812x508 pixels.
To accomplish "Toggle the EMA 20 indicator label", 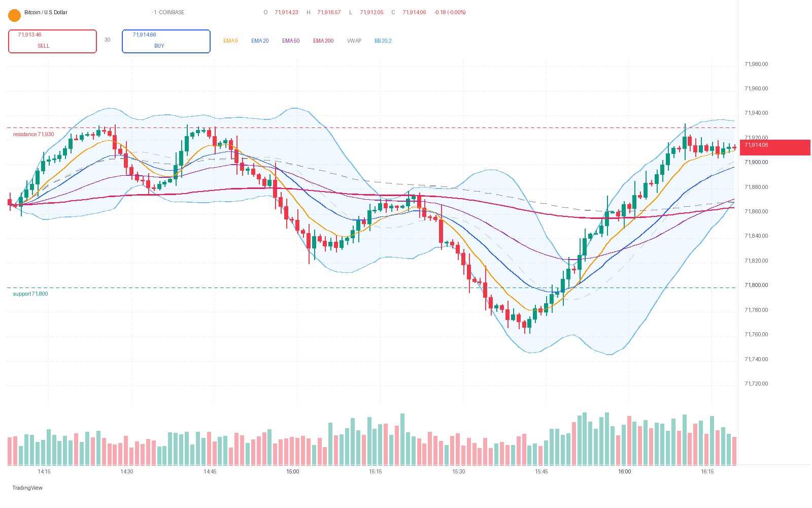I will coord(260,41).
